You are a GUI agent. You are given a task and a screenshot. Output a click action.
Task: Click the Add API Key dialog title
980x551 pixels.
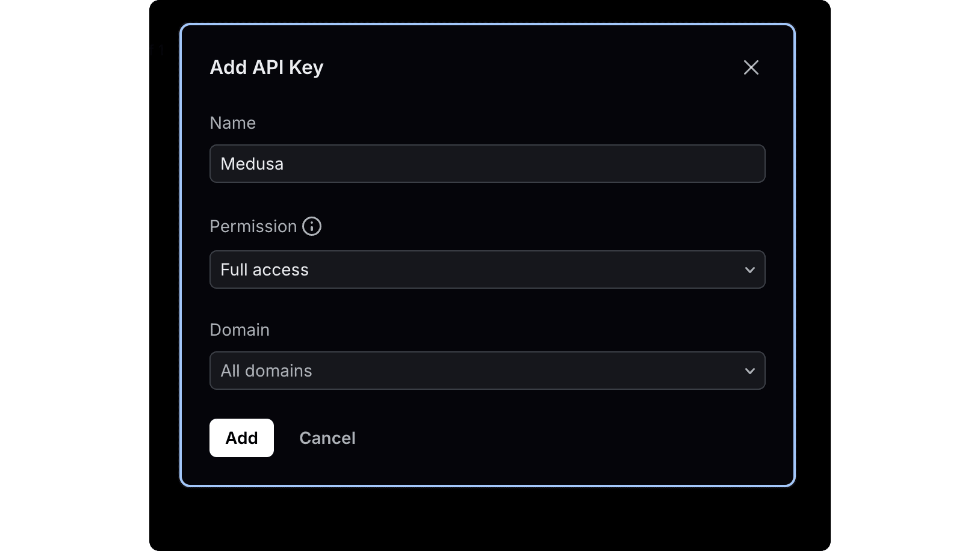(x=266, y=67)
